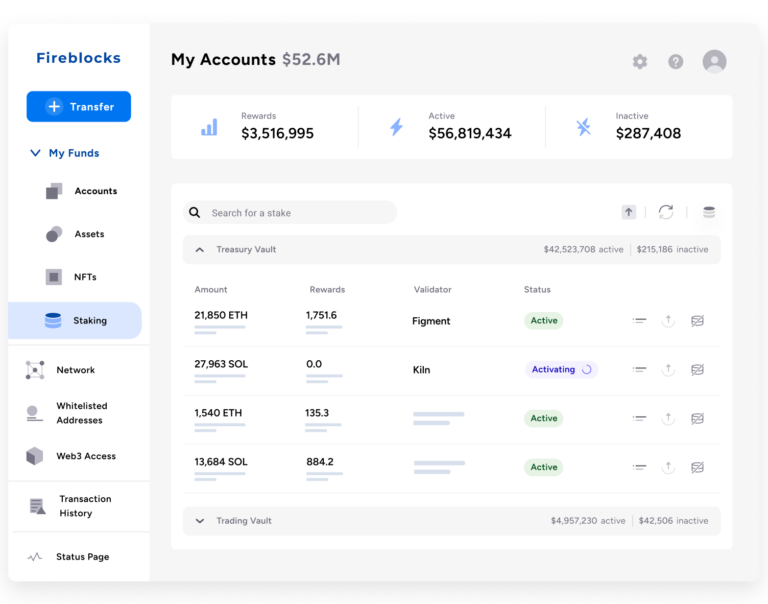The height and width of the screenshot is (604, 768).
Task: Open settings gear icon in header
Action: point(640,62)
